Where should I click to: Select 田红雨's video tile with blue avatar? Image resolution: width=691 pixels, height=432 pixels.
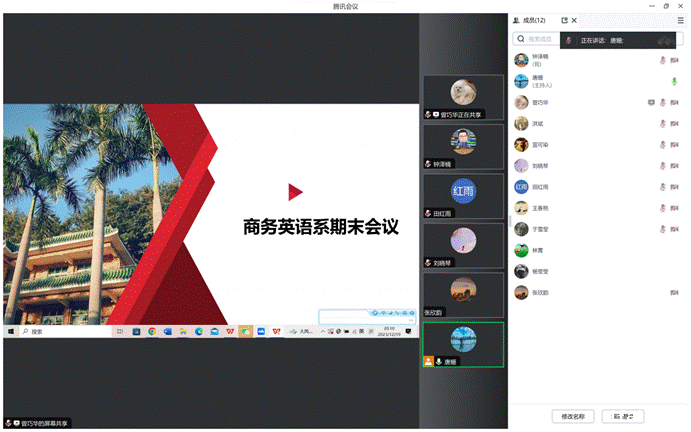[x=463, y=195]
